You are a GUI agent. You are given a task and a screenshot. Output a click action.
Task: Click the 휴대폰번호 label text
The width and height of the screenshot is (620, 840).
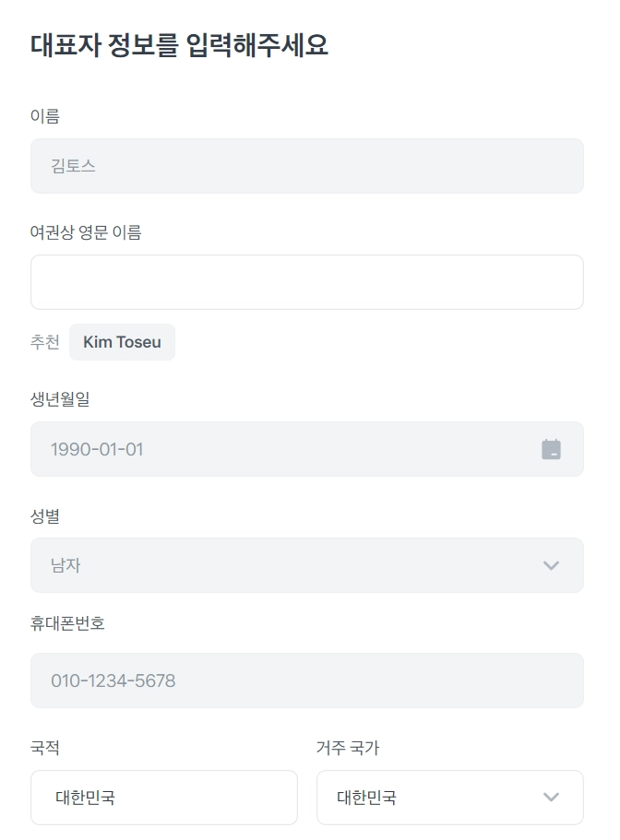pos(67,623)
